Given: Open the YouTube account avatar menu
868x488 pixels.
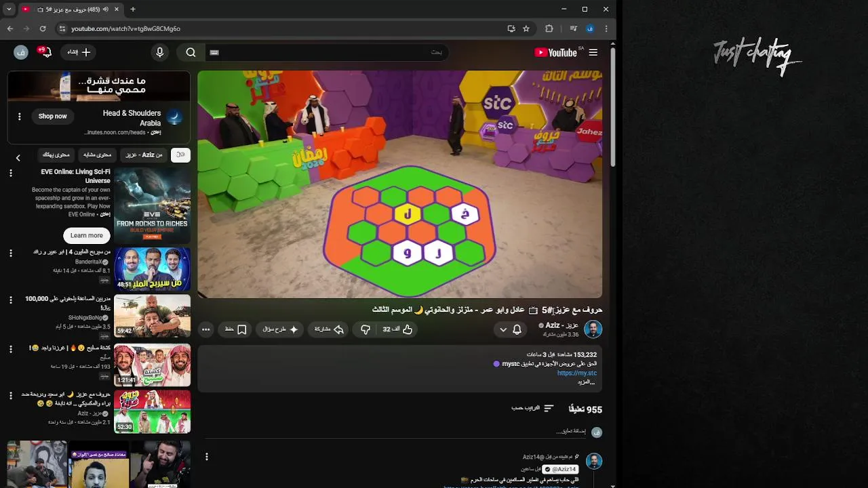Looking at the screenshot, I should (x=21, y=52).
